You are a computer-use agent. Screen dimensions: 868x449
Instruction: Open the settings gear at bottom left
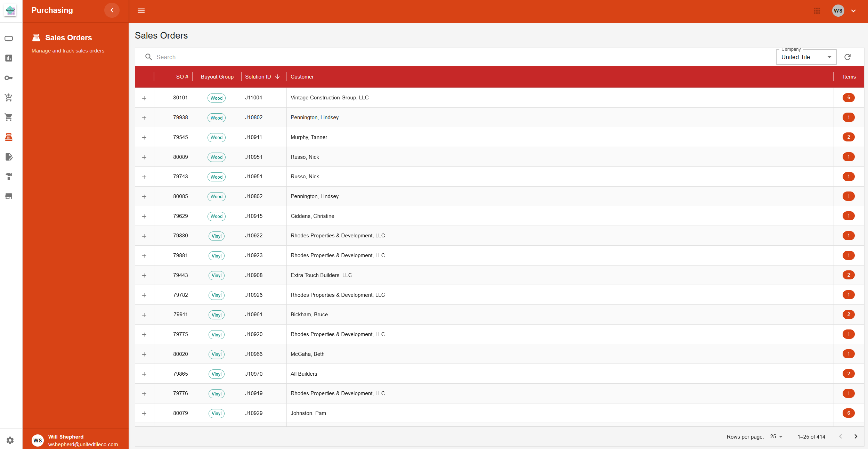click(x=10, y=440)
